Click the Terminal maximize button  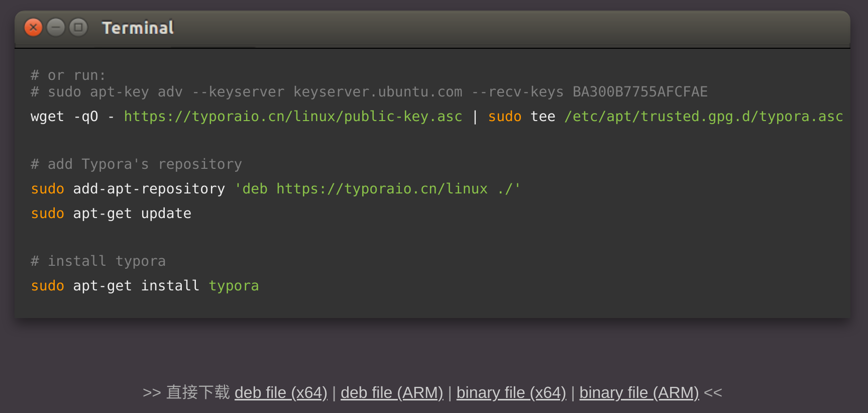(x=78, y=27)
